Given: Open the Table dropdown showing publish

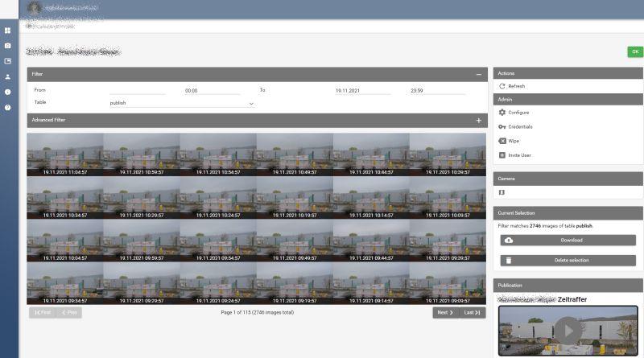Looking at the screenshot, I should [x=182, y=103].
